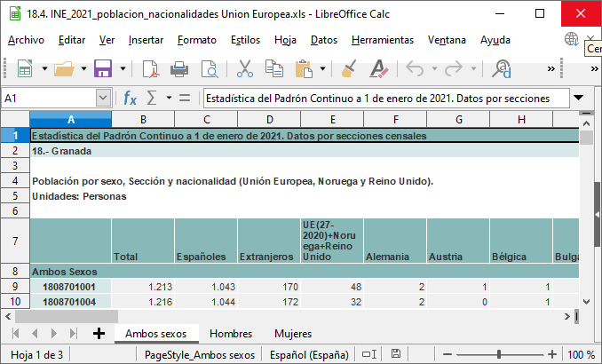Select the Clone Formatting paintbrush
The width and height of the screenshot is (602, 364).
point(349,69)
